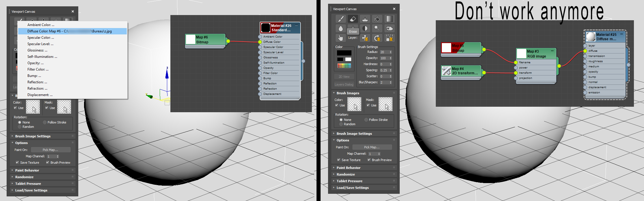Viewport: 644px width, 201px height.
Task: Expand Load/Save Settings in right panel
Action: [364, 188]
